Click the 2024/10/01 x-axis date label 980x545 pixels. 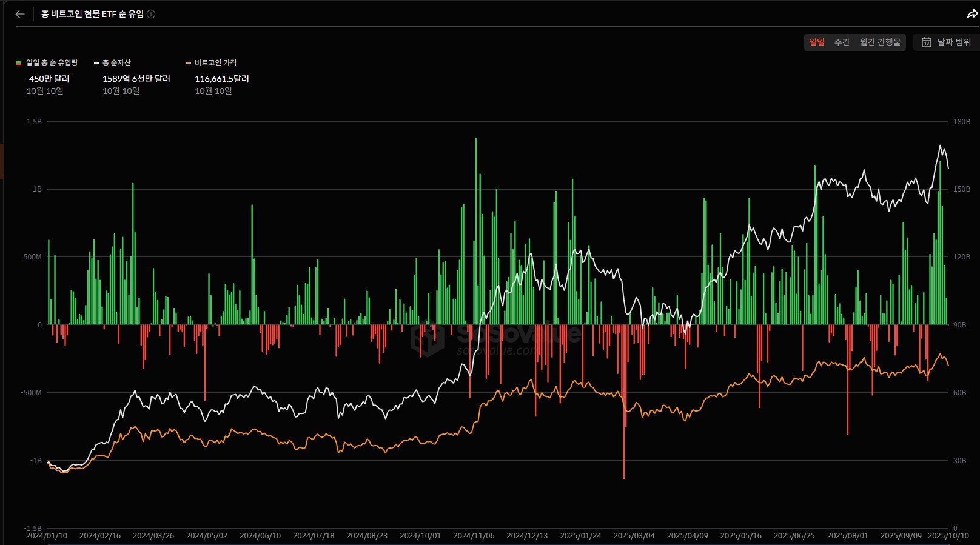click(x=420, y=536)
